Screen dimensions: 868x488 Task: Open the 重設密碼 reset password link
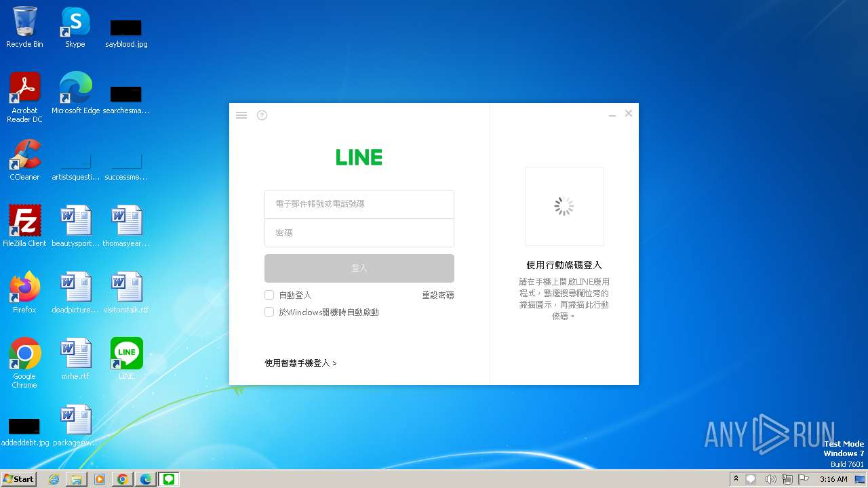click(x=438, y=296)
